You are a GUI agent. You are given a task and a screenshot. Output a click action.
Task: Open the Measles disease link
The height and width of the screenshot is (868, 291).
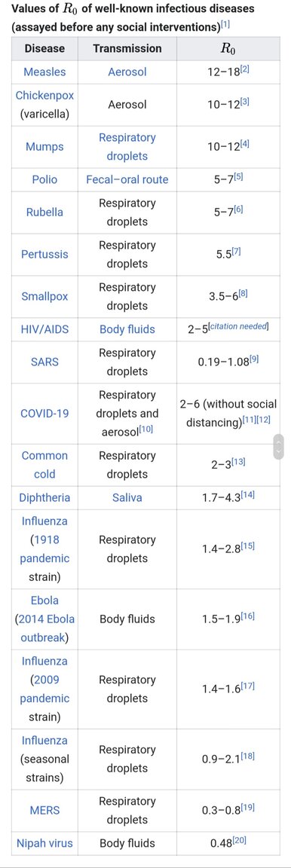(44, 72)
